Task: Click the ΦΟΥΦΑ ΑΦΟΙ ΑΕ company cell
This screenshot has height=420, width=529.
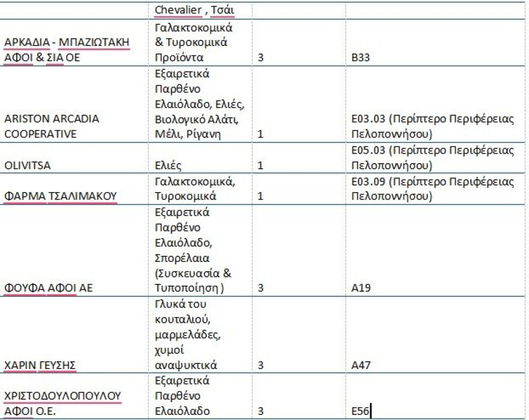Action: point(48,288)
